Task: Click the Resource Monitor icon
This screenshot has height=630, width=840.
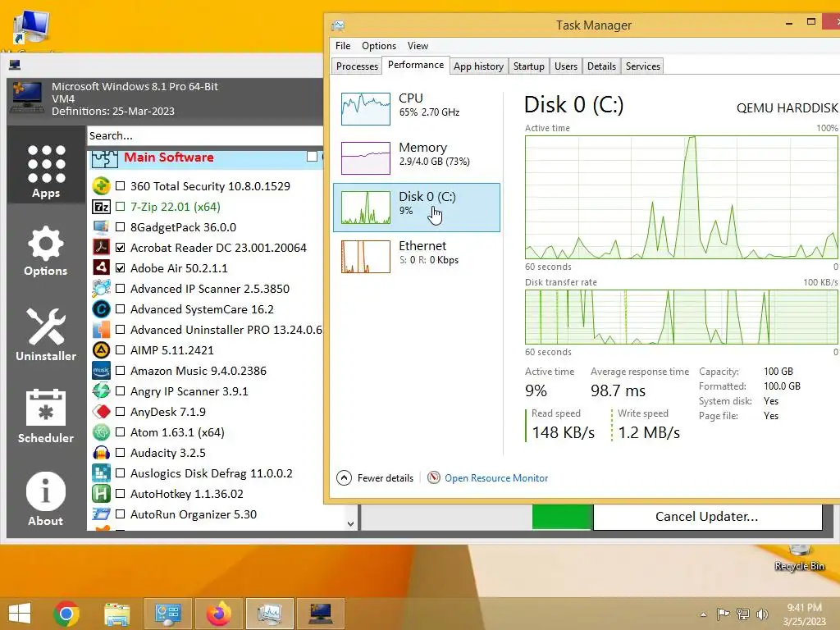Action: point(433,477)
